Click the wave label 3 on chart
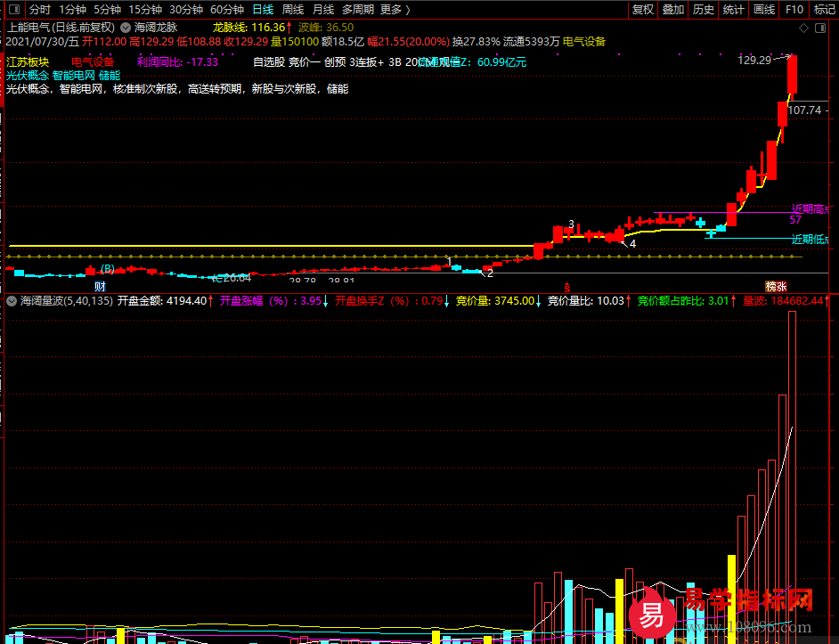This screenshot has width=839, height=644. [x=571, y=224]
